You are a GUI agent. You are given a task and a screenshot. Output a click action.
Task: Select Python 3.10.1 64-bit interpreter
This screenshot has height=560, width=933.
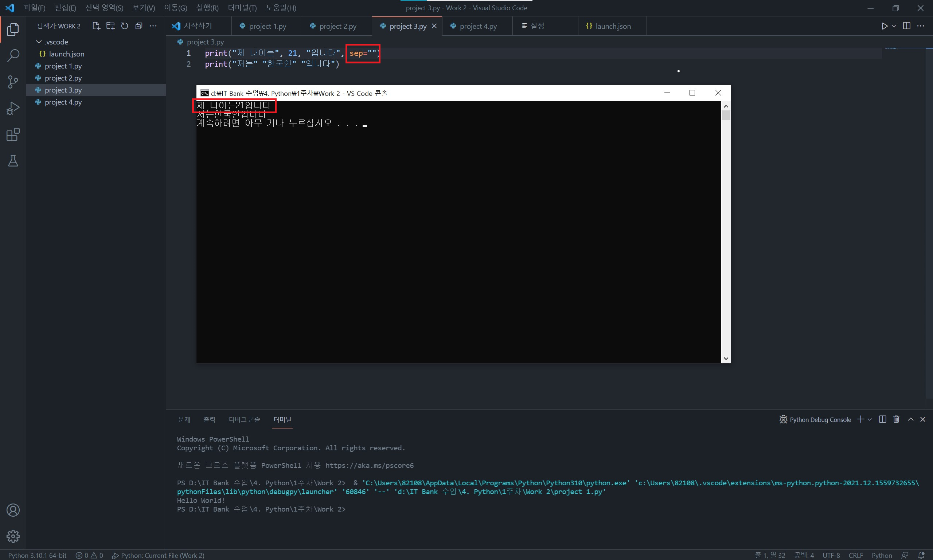[x=38, y=556]
